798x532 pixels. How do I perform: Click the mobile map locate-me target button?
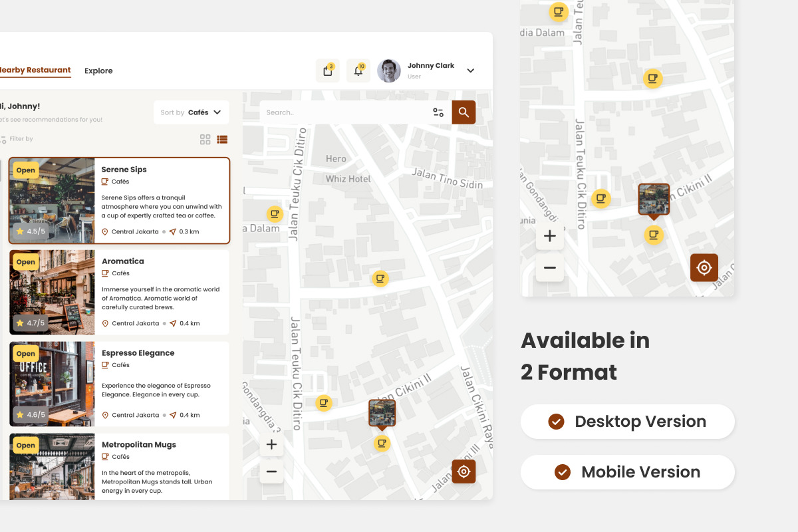[704, 268]
